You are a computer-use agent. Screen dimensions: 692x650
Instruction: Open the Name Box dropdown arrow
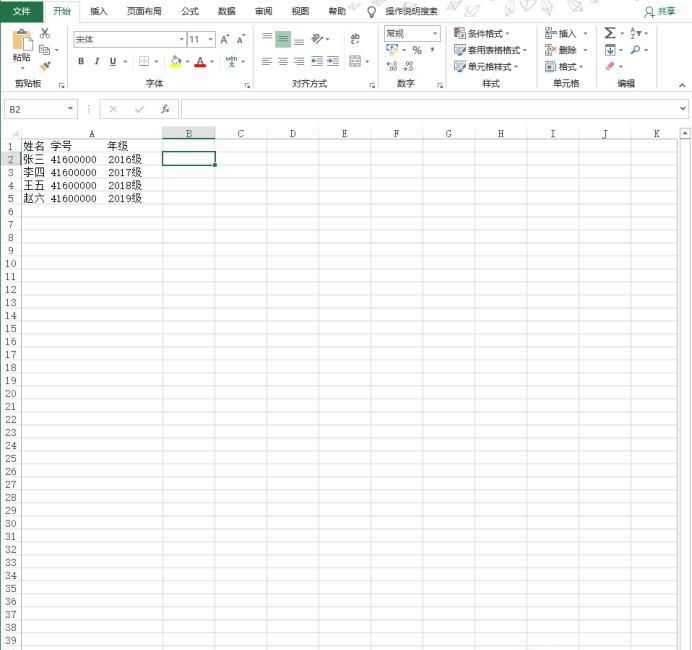tap(71, 109)
